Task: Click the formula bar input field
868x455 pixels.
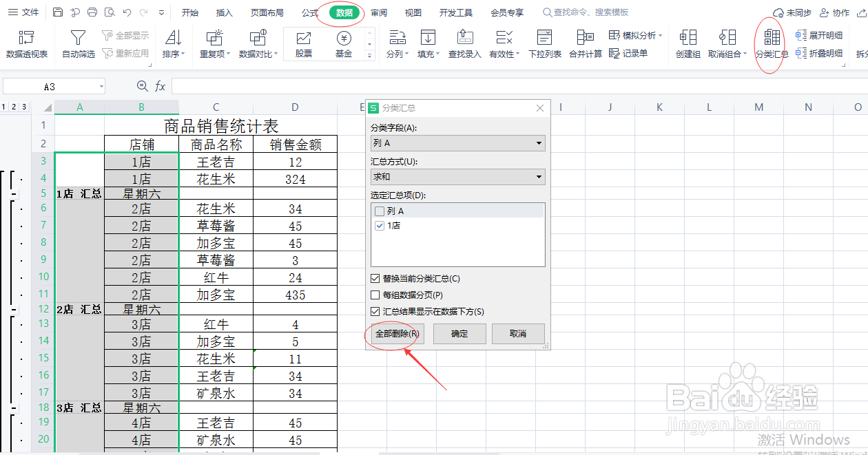Action: click(x=519, y=86)
